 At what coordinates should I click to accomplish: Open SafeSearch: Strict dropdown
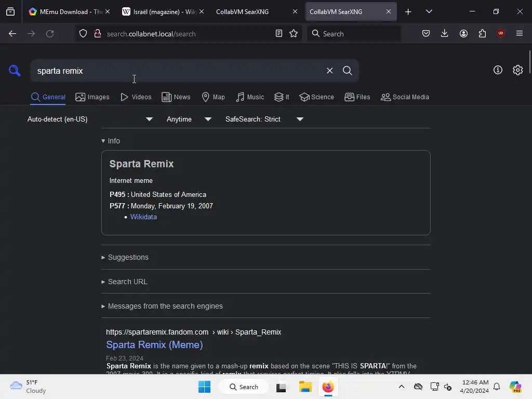click(264, 119)
